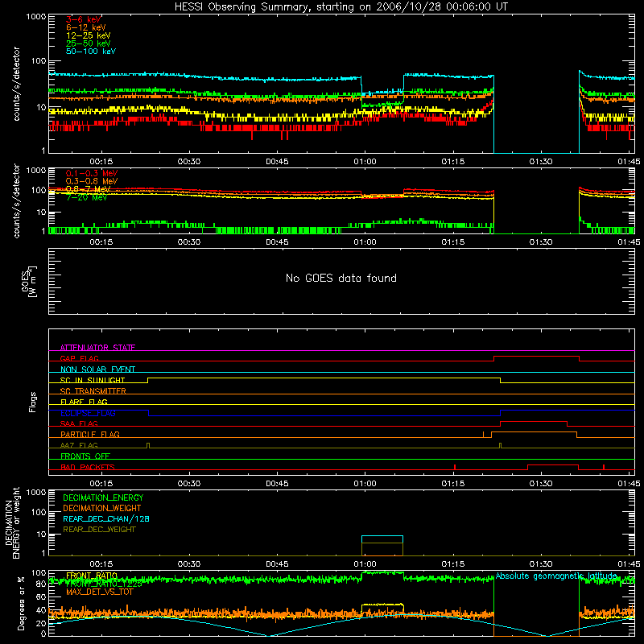Click the SC_IN_SUNLIGHT flag label
This screenshot has height=644, width=644.
[x=93, y=380]
